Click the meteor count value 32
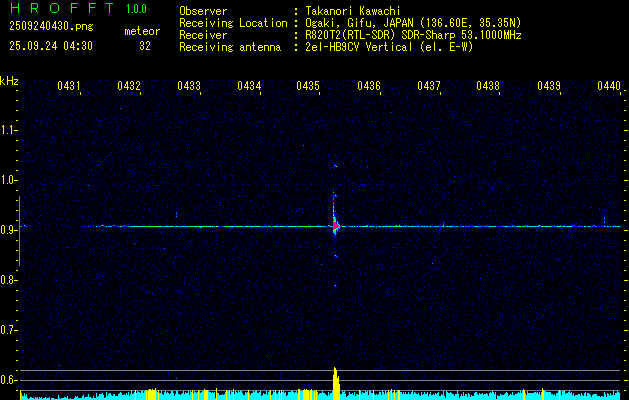Image resolution: width=629 pixels, height=400 pixels. pyautogui.click(x=145, y=46)
